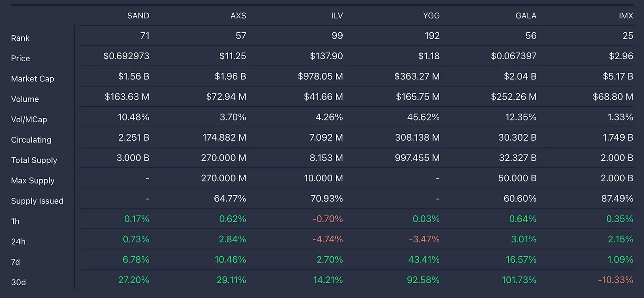
Task: Select GALA's 101.73% 30d change
Action: (x=518, y=280)
